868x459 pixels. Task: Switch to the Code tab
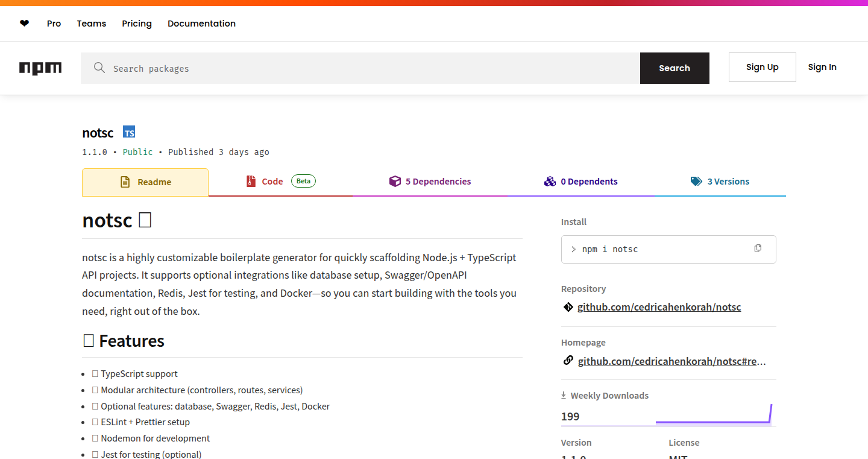pyautogui.click(x=280, y=182)
